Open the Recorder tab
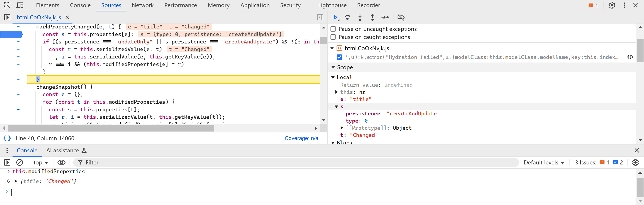The image size is (644, 205). coord(369,5)
